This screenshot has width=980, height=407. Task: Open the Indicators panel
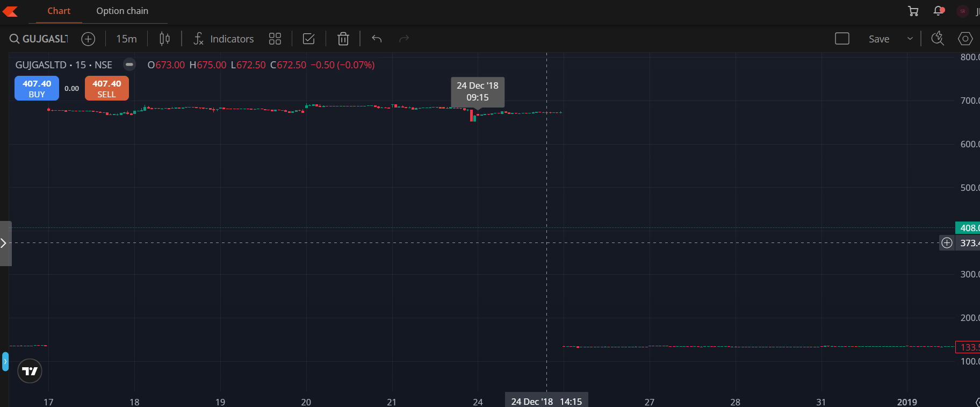pyautogui.click(x=224, y=39)
